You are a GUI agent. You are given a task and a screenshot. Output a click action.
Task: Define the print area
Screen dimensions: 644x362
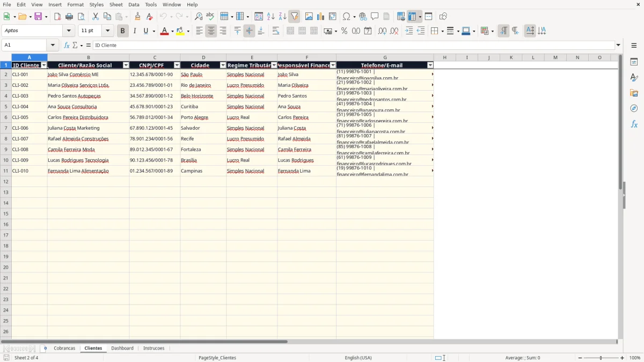click(401, 17)
